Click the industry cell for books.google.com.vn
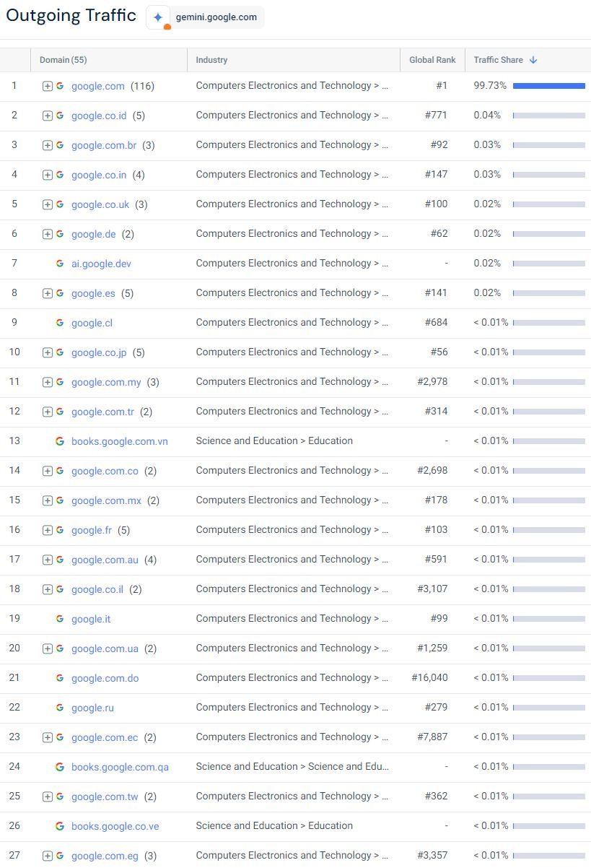 tap(274, 440)
